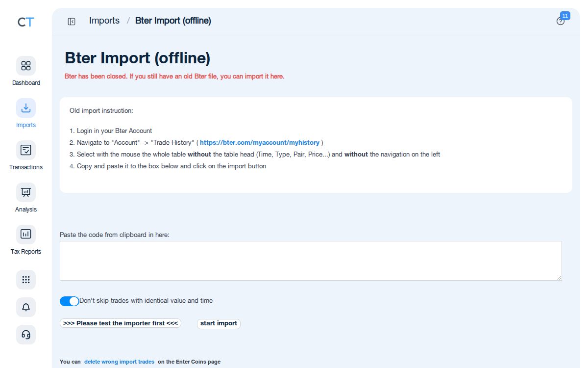The height and width of the screenshot is (368, 588).
Task: Open the delete wrong import trades link
Action: pyautogui.click(x=119, y=362)
